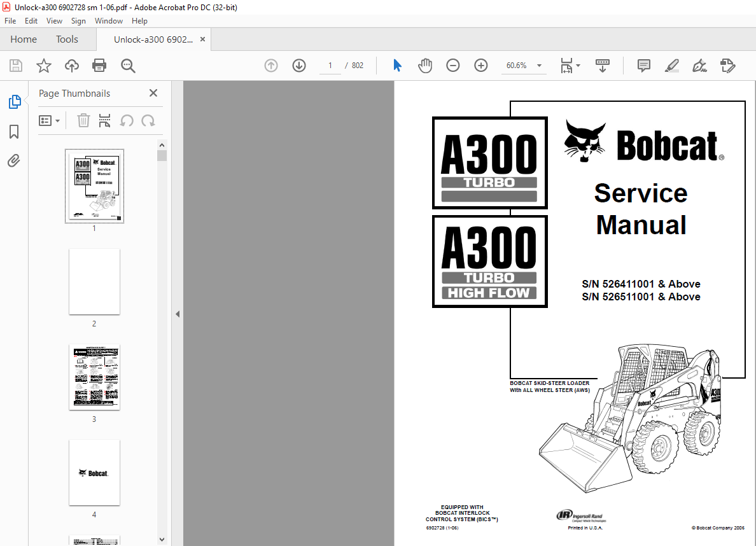Collapse the navigation pane arrow

(x=178, y=314)
